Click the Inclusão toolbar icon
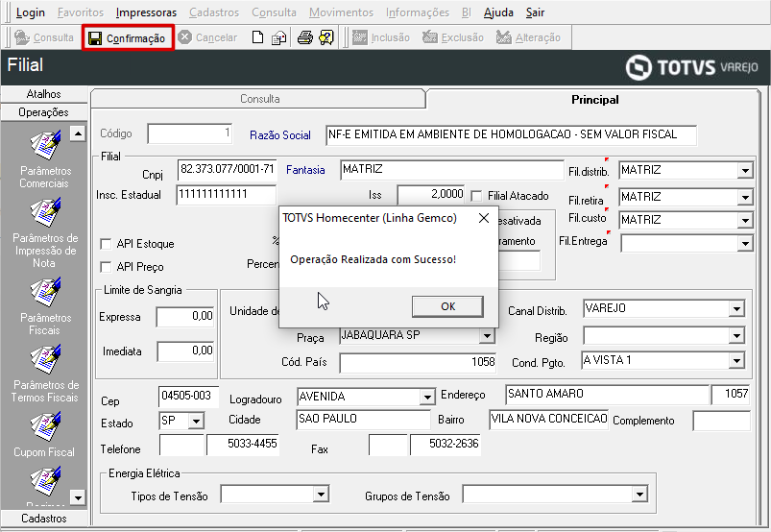 360,37
